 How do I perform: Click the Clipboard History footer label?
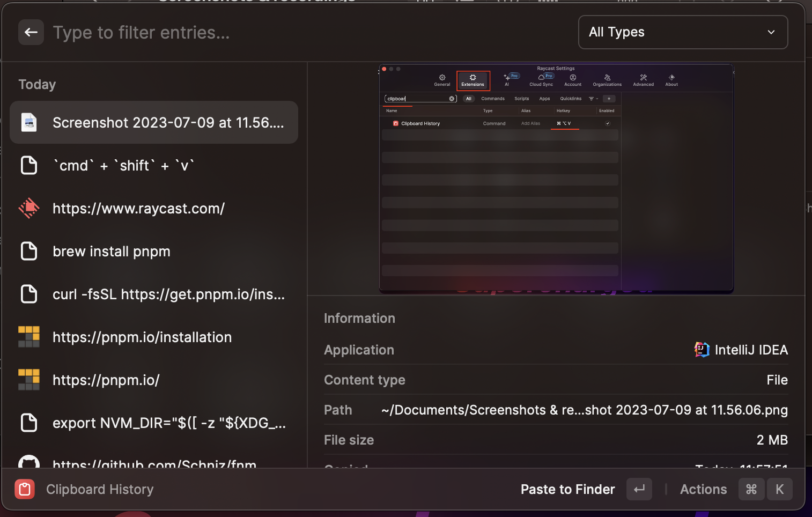(100, 489)
